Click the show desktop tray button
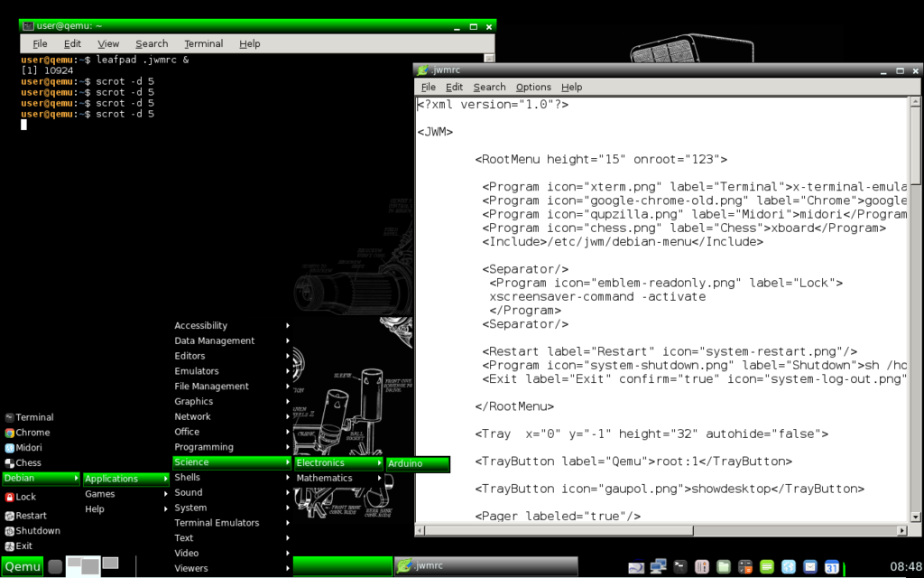The height and width of the screenshot is (578, 924). (55, 566)
